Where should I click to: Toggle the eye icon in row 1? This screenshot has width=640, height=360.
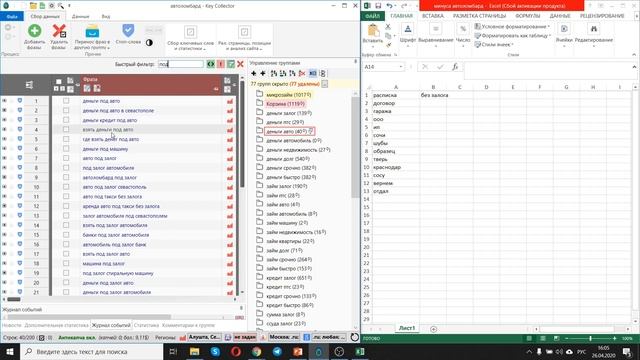point(4,101)
